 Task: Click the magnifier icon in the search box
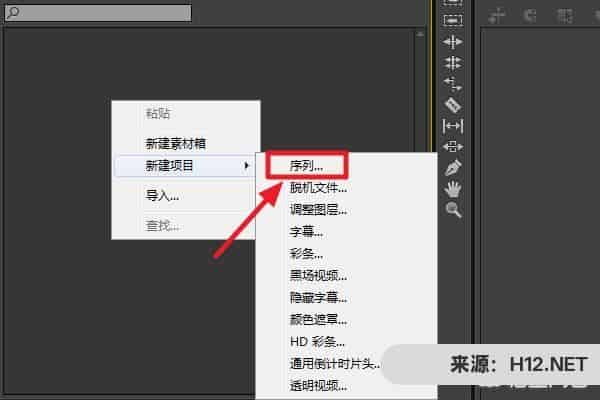click(x=13, y=13)
